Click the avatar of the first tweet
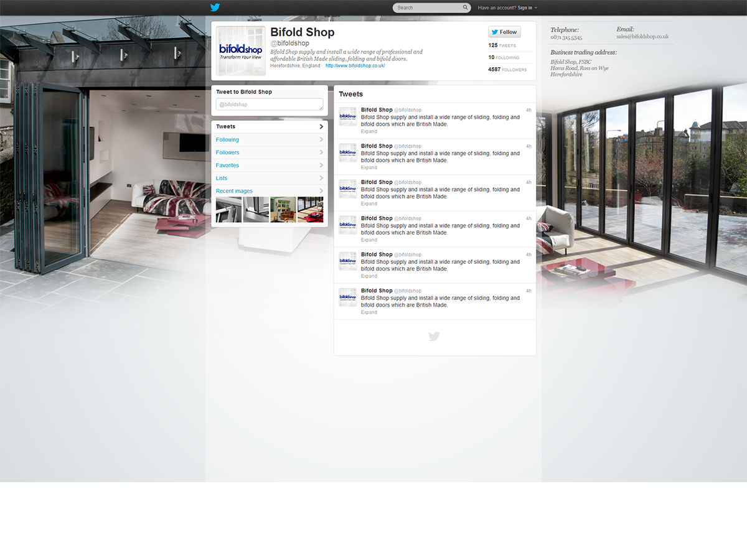747x560 pixels. point(348,116)
